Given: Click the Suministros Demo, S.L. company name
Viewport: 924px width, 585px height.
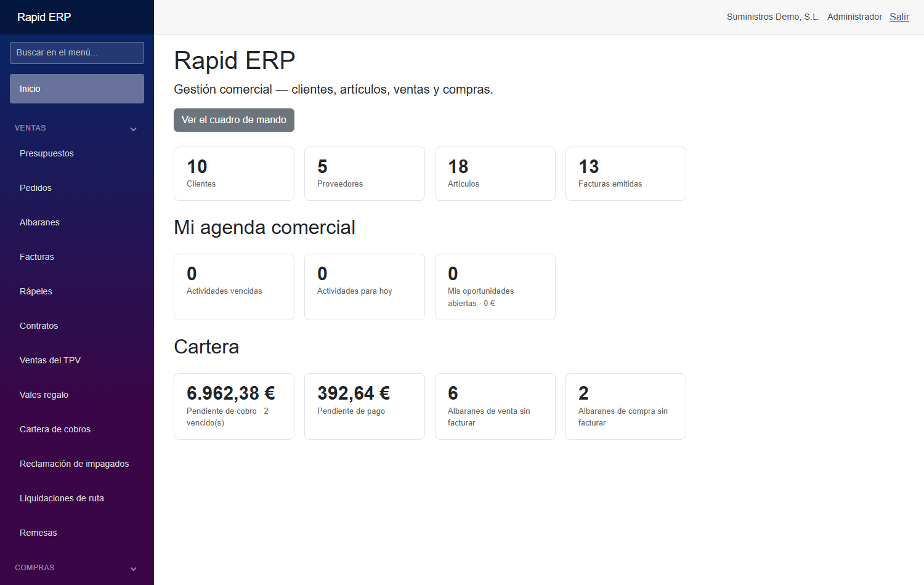Looking at the screenshot, I should [x=773, y=17].
